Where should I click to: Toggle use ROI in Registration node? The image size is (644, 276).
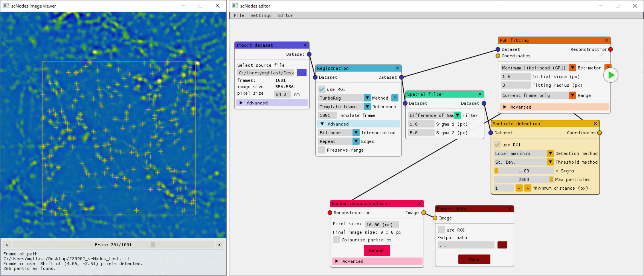[x=322, y=89]
